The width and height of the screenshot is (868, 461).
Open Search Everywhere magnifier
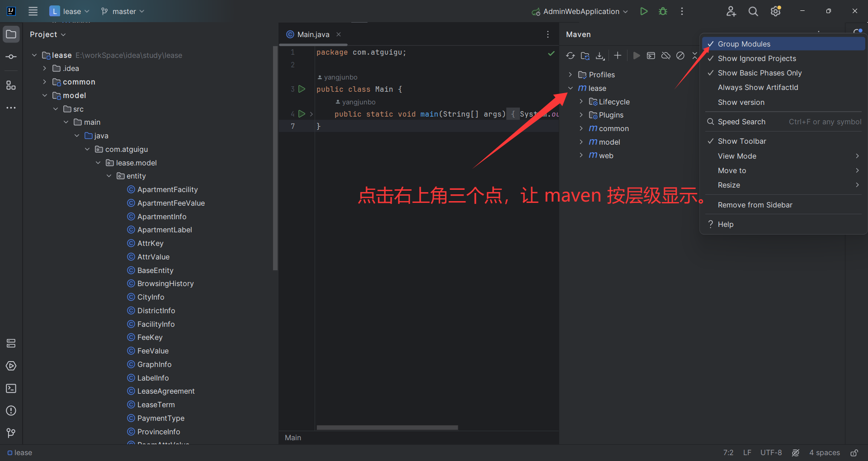point(753,11)
